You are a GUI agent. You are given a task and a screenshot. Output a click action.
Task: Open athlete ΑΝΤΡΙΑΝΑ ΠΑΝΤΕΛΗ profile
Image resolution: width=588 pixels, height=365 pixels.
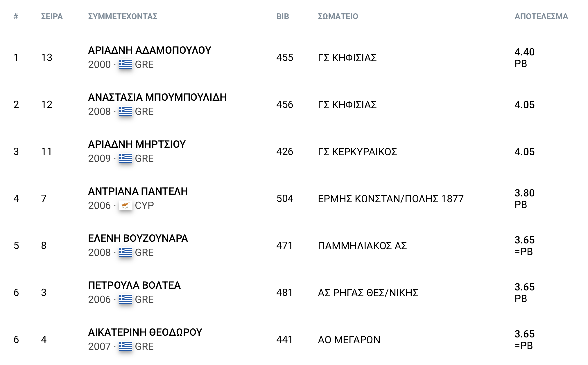[x=138, y=191]
